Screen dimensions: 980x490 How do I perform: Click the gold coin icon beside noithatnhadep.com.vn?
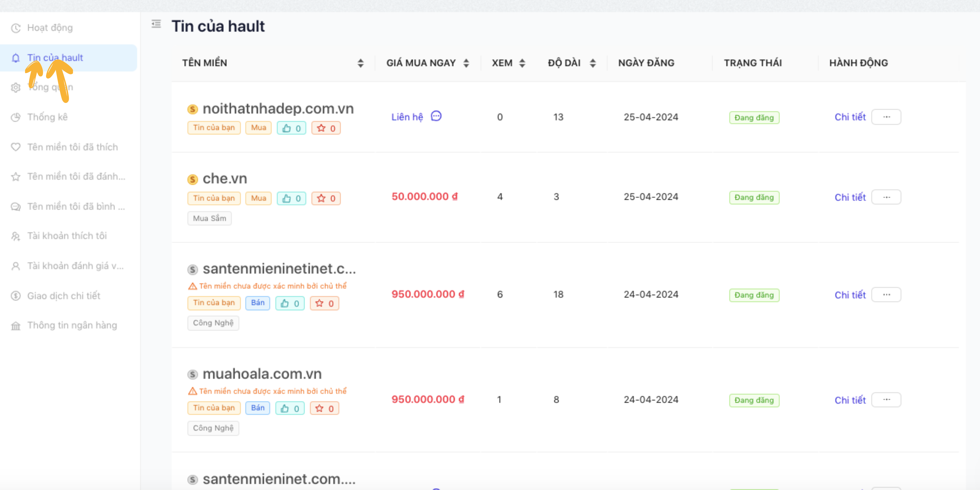(193, 109)
